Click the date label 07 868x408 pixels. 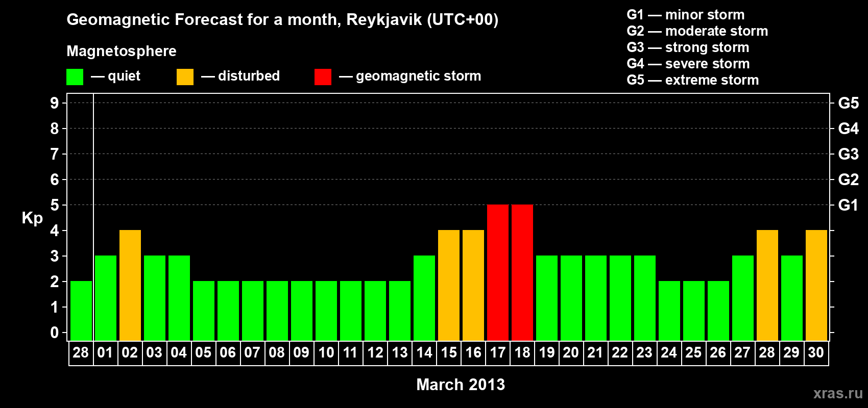click(x=252, y=353)
